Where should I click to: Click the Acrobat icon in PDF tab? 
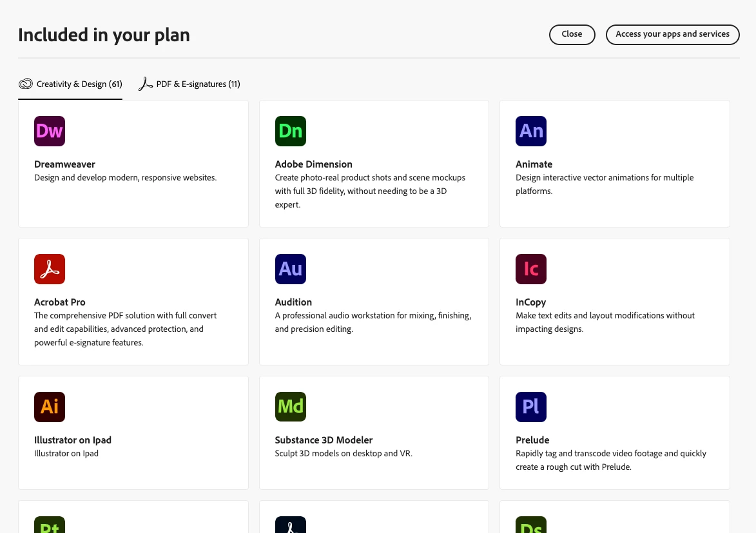click(145, 84)
